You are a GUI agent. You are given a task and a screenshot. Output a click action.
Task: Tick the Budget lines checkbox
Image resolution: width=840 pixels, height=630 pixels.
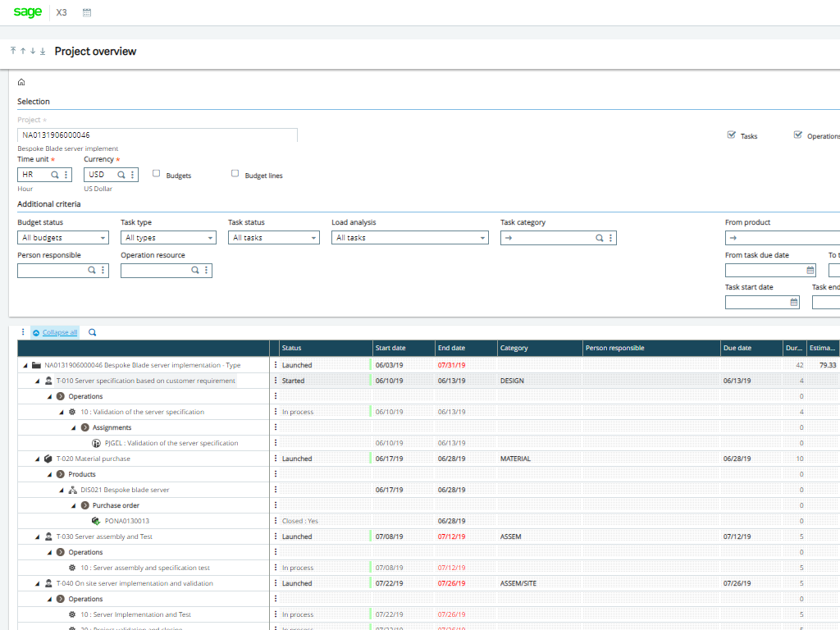(x=235, y=174)
